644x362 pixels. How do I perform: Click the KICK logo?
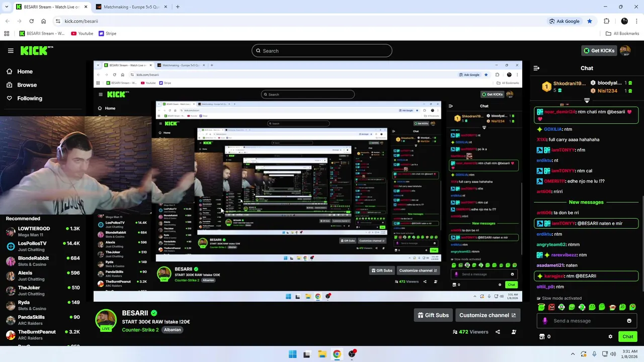pyautogui.click(x=36, y=50)
